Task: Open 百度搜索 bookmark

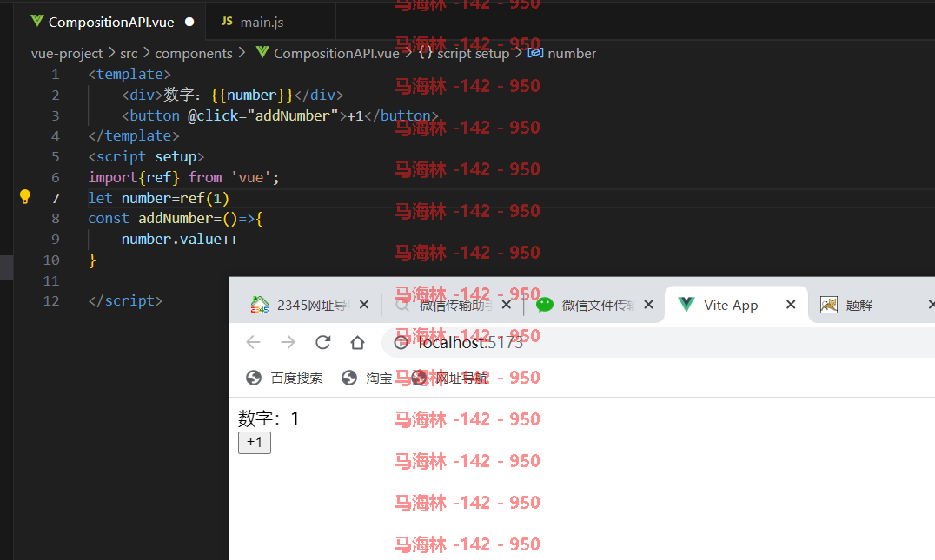Action: click(284, 378)
